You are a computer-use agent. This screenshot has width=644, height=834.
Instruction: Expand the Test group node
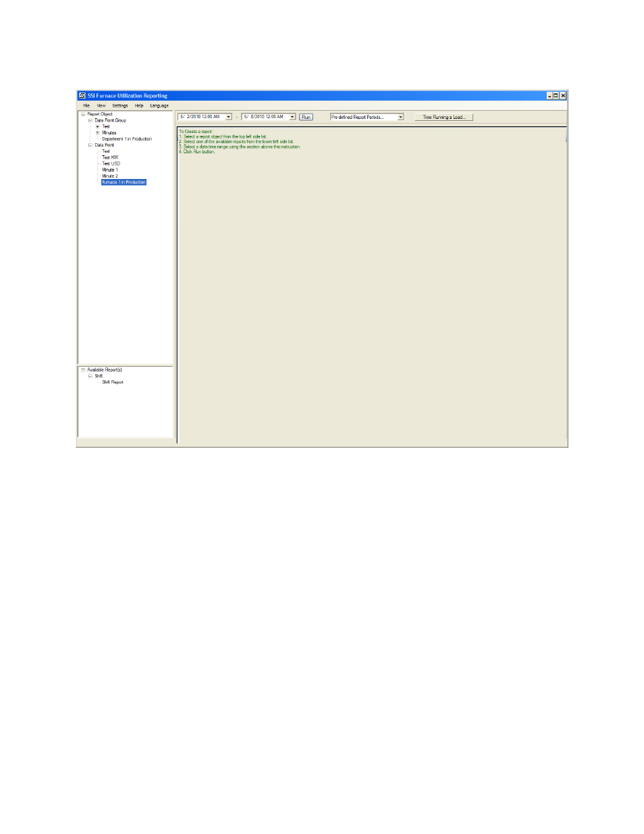97,127
